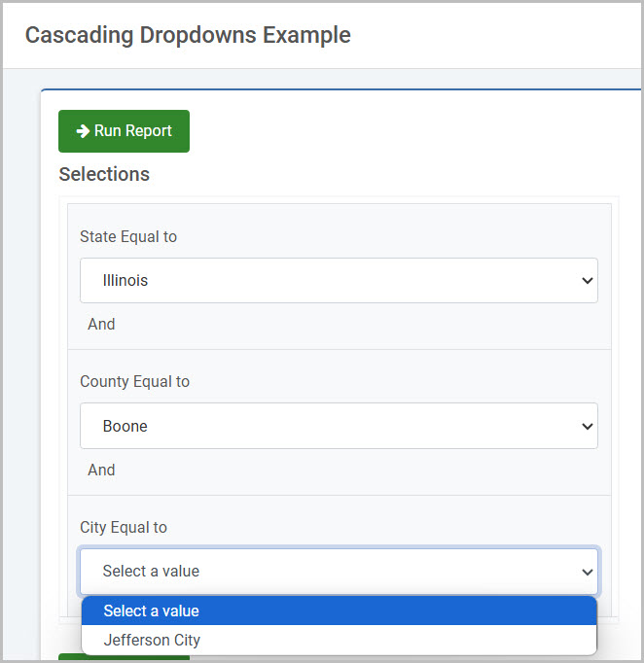Click the chevron on the City dropdown
644x663 pixels.
click(x=587, y=572)
